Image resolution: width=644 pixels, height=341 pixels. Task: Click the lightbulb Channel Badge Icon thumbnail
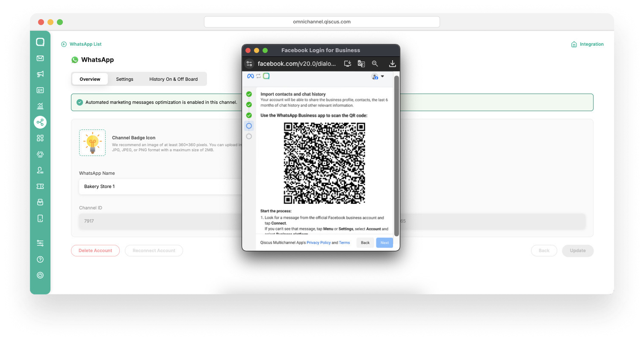(x=92, y=143)
